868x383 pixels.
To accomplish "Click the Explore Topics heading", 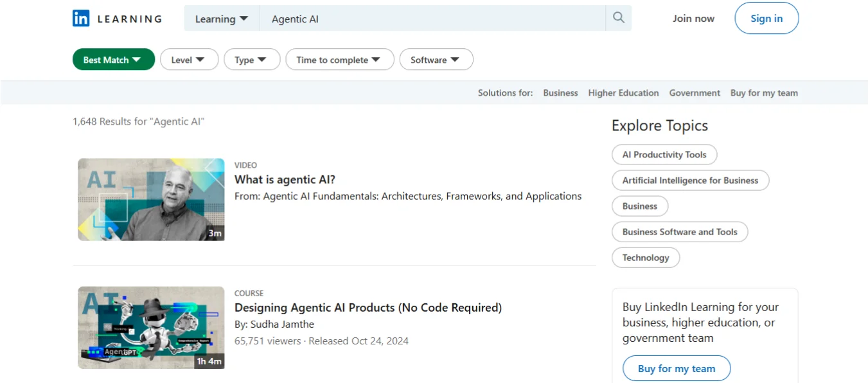I will pyautogui.click(x=660, y=125).
